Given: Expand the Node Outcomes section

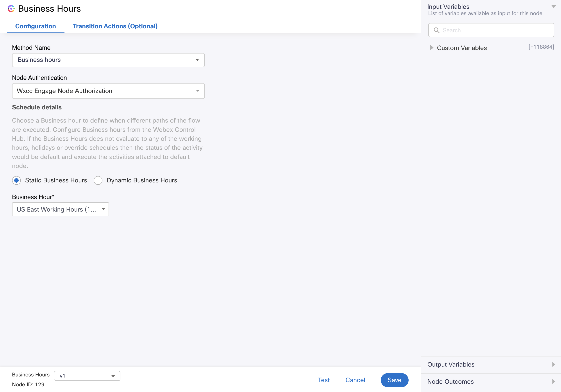Looking at the screenshot, I should pos(491,381).
